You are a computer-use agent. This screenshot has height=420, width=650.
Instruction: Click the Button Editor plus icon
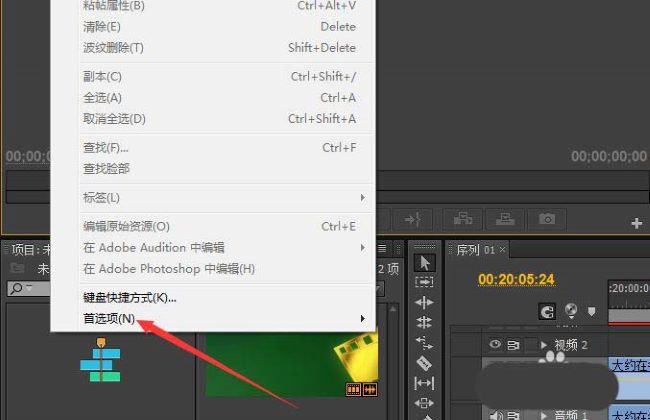636,222
